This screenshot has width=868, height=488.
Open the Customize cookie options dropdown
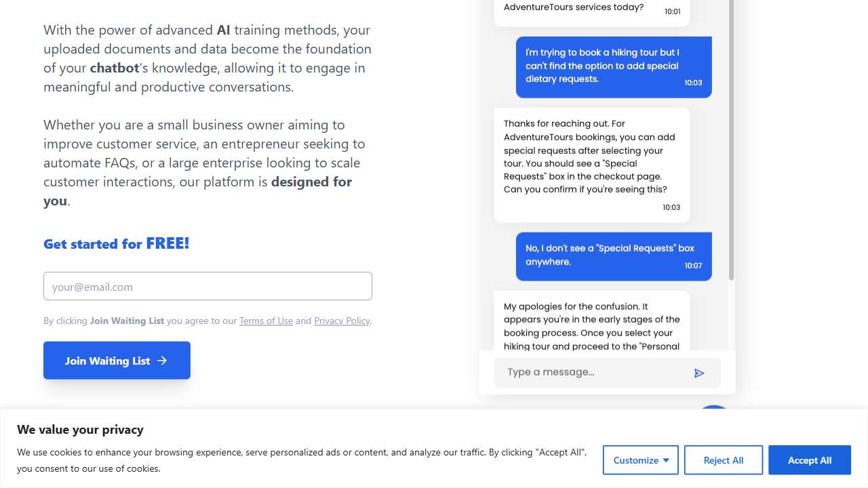click(641, 460)
